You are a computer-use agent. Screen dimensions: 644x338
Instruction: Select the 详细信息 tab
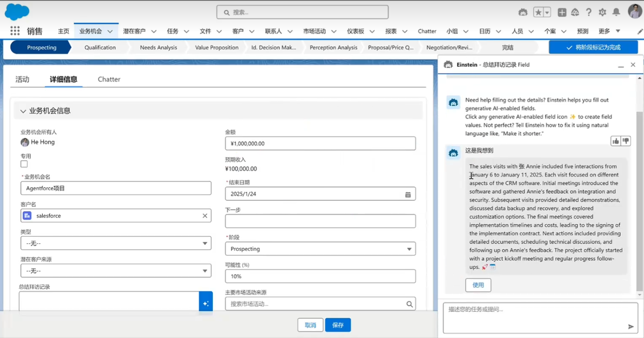tap(64, 79)
